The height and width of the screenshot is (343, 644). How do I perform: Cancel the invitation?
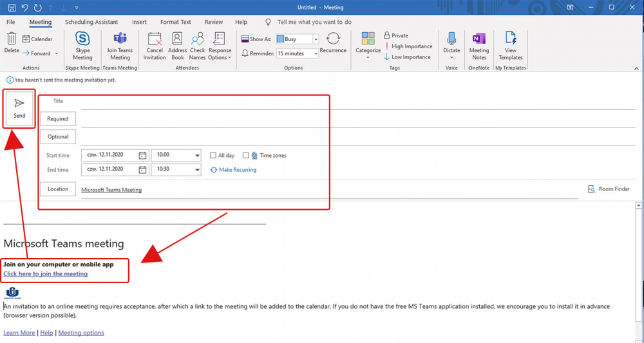coord(155,46)
